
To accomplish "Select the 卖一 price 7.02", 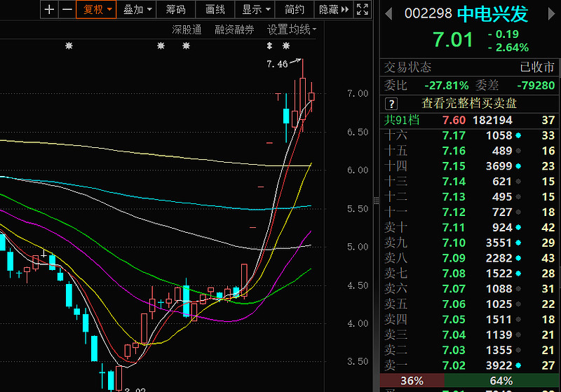I will coord(454,365).
